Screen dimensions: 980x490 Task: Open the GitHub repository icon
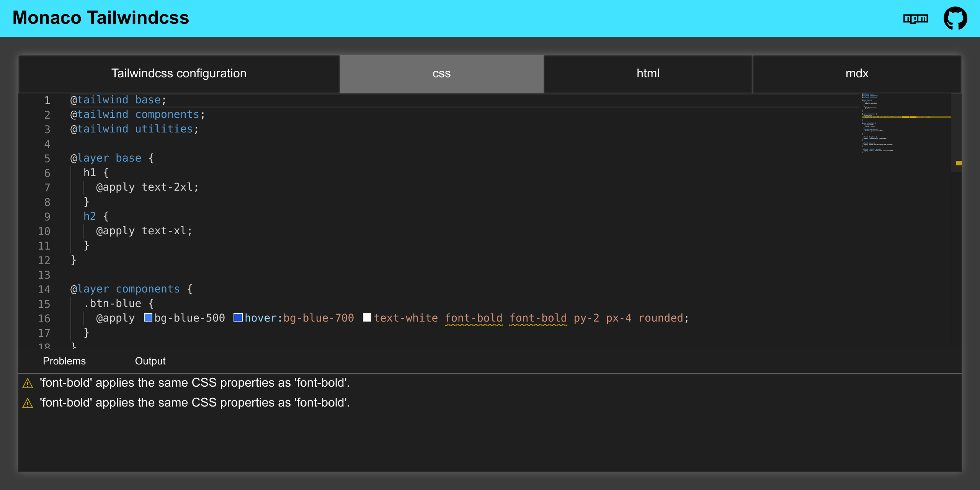coord(955,18)
